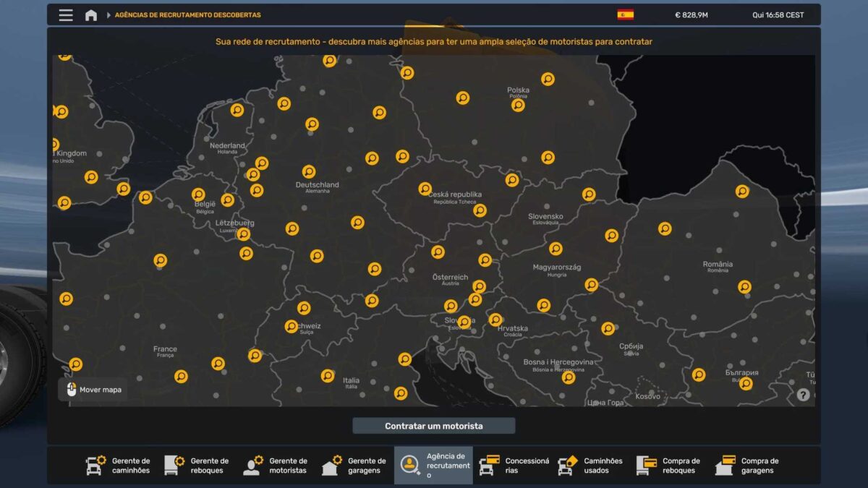Click the Mover mapa hint button

coord(93,390)
